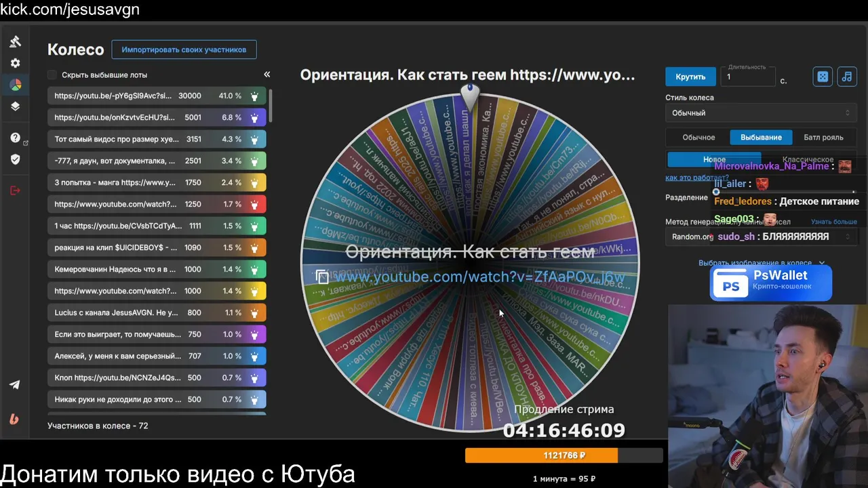This screenshot has height=488, width=868.
Task: Expand 'Выбрать изображение в колесе'
Action: (x=761, y=263)
